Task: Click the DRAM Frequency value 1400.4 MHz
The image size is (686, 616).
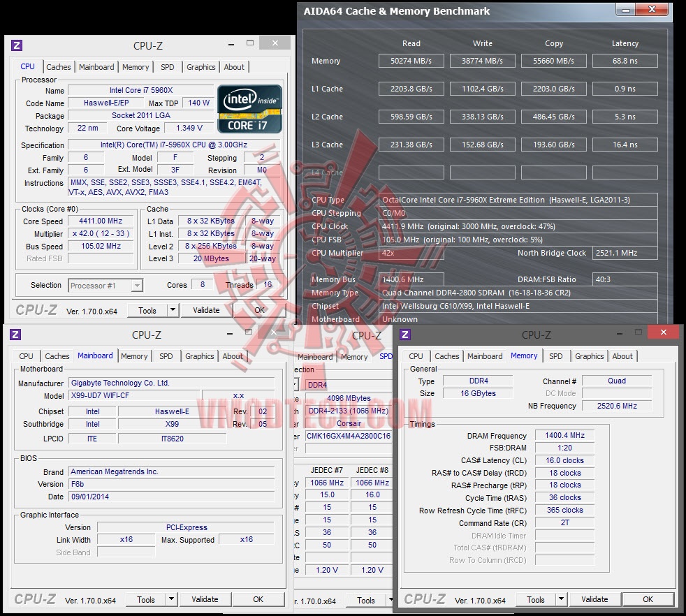Action: pyautogui.click(x=565, y=435)
